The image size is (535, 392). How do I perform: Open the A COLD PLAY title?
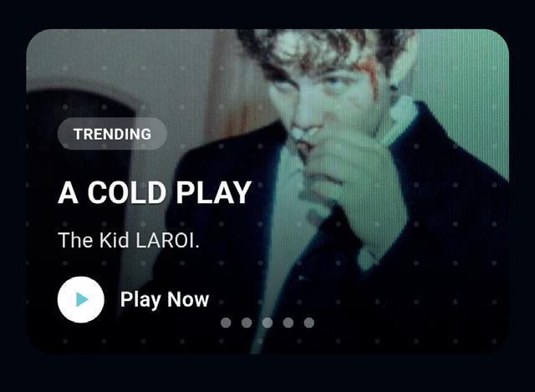(155, 193)
